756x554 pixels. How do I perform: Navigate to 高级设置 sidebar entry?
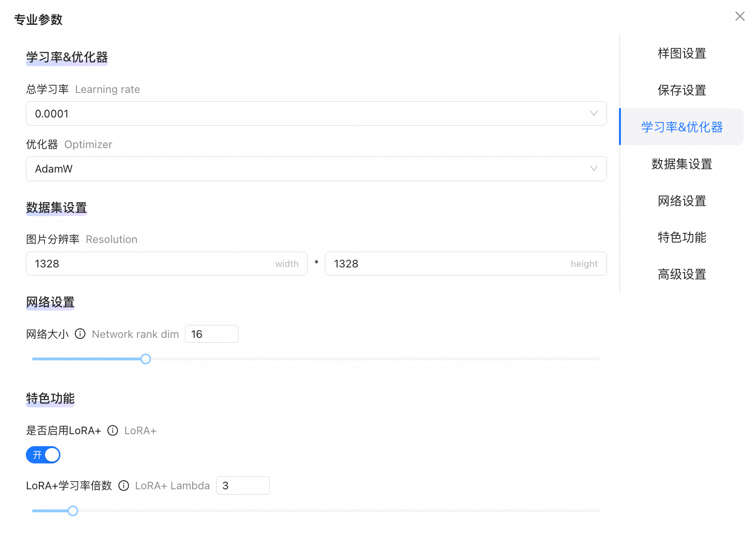click(682, 274)
